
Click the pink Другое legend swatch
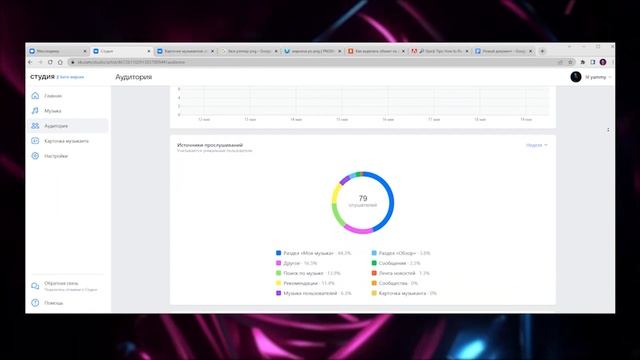point(278,263)
